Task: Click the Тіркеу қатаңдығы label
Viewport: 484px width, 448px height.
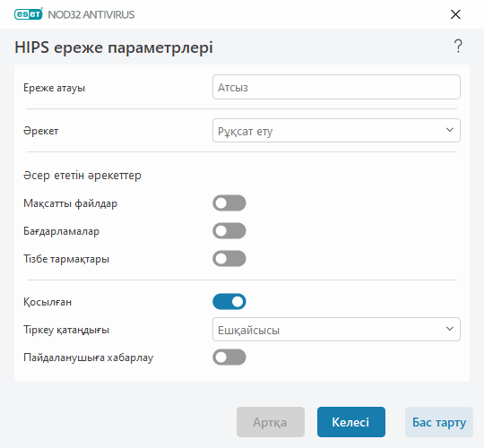Action: (x=66, y=330)
